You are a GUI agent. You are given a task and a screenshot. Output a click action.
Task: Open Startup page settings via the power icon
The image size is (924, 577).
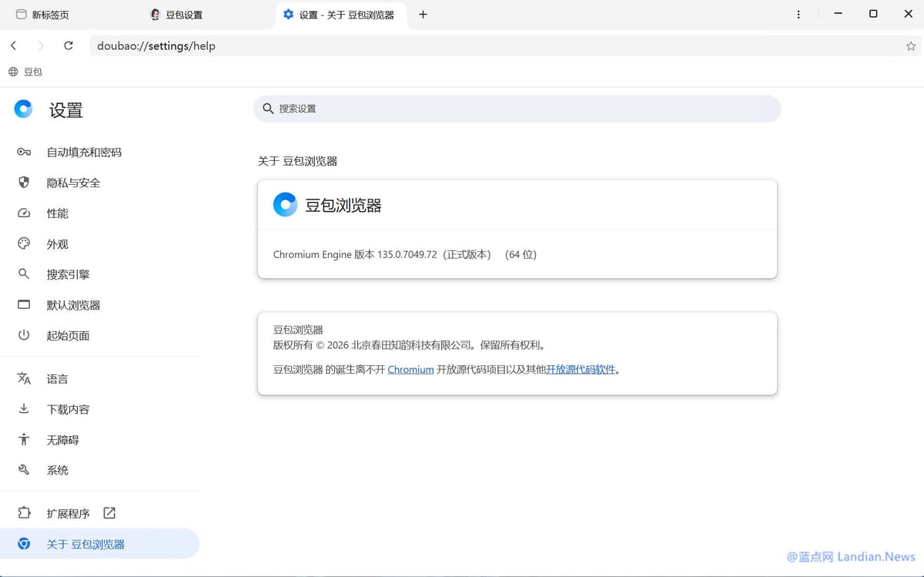(x=24, y=335)
